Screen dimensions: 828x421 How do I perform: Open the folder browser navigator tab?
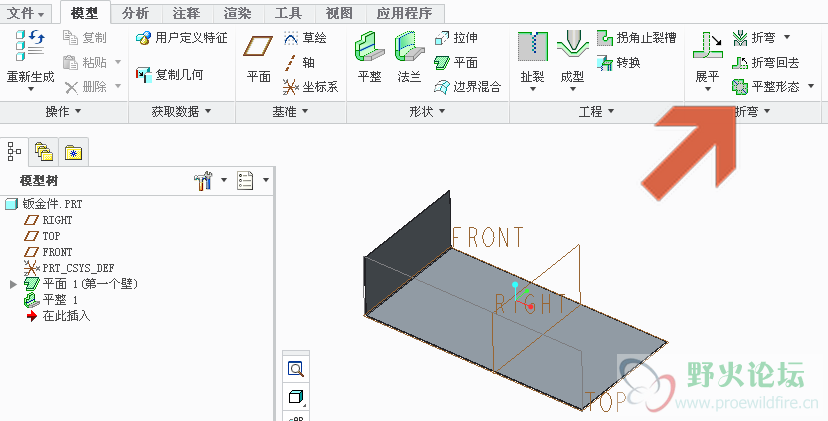(x=44, y=152)
